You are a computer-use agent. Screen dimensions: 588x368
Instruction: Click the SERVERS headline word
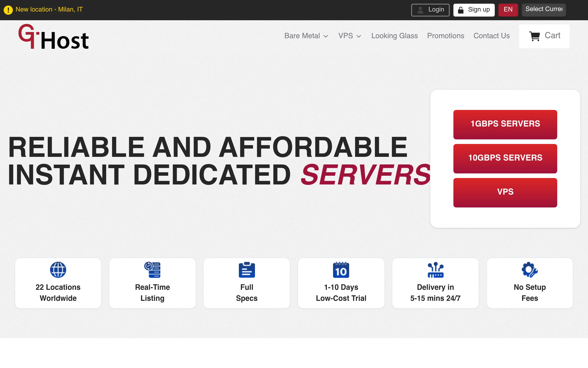click(x=366, y=175)
